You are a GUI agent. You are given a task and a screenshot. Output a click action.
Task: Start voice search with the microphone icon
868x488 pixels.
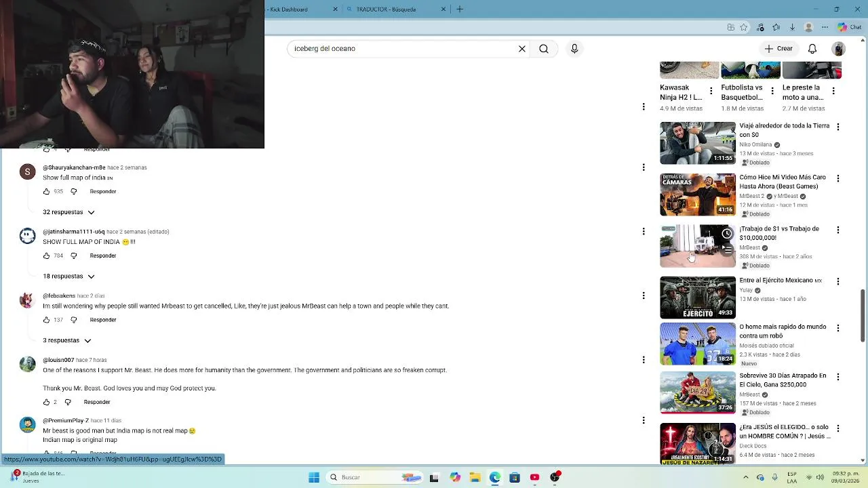(574, 49)
